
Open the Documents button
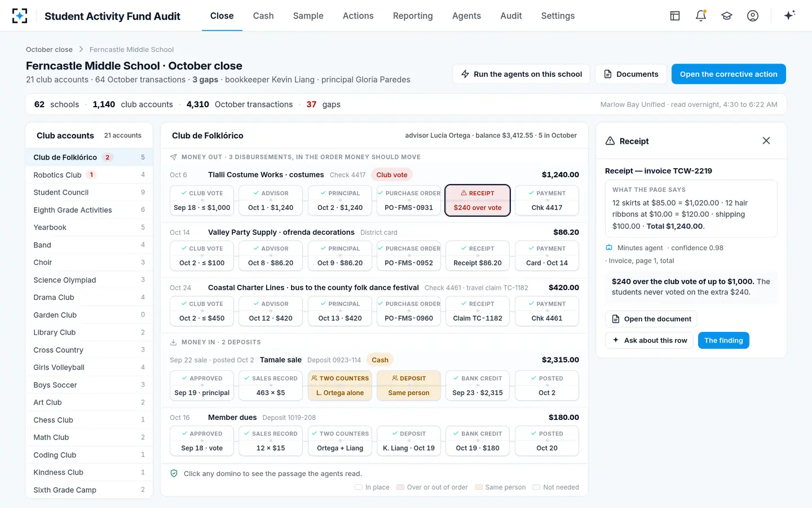[x=631, y=74]
